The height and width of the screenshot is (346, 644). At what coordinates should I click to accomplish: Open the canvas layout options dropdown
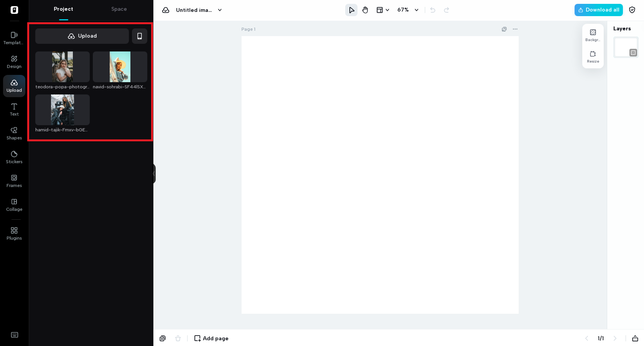[382, 10]
